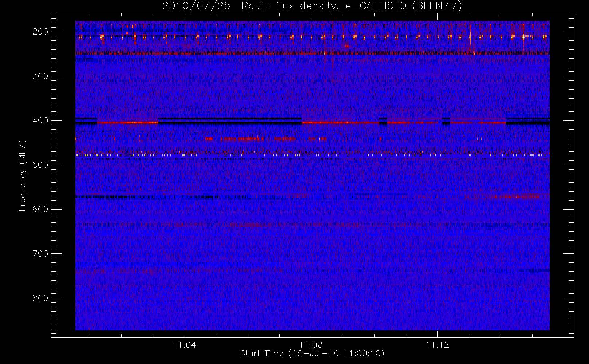
Task: Click the Frequency (MHz) axis title
Action: [x=23, y=175]
